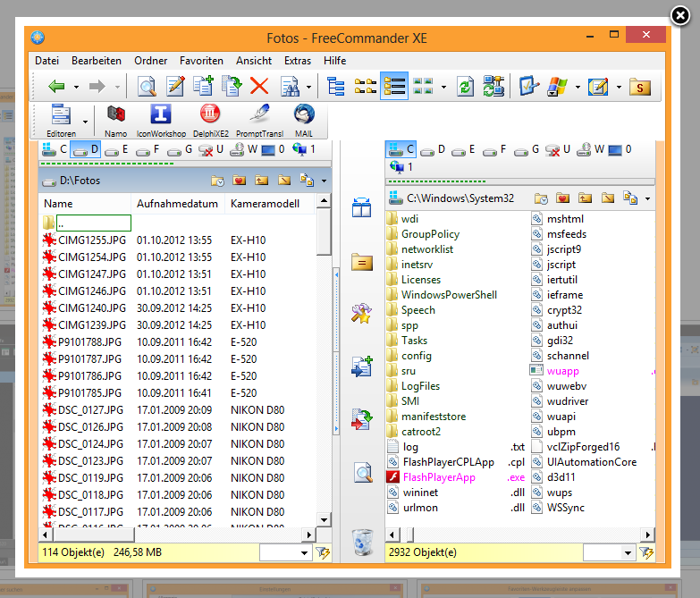The width and height of the screenshot is (700, 598).
Task: Click the equal-sign folder icon in middle bar
Action: [x=361, y=262]
